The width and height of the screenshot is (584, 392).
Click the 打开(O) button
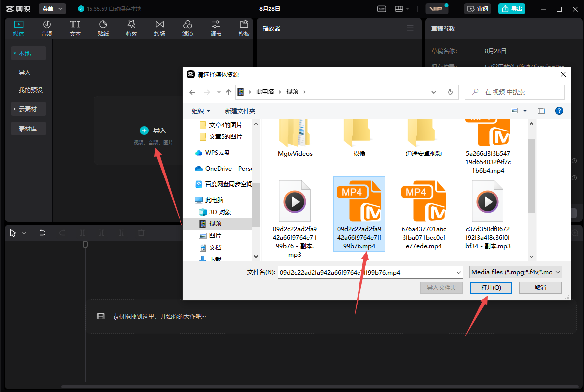pos(491,287)
